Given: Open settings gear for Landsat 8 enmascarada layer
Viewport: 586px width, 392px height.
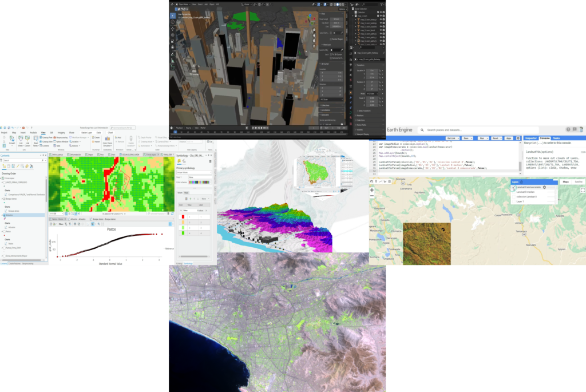Looking at the screenshot, I should click(x=544, y=187).
